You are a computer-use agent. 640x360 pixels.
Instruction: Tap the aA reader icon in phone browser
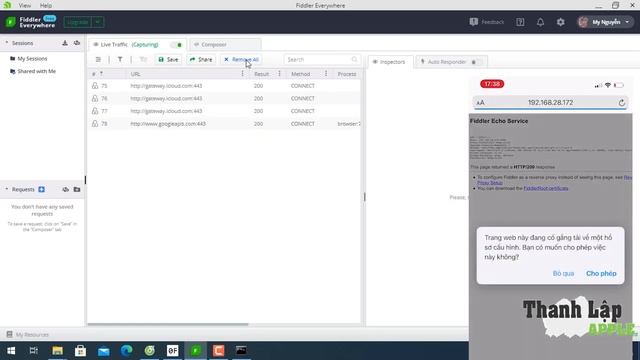[480, 103]
